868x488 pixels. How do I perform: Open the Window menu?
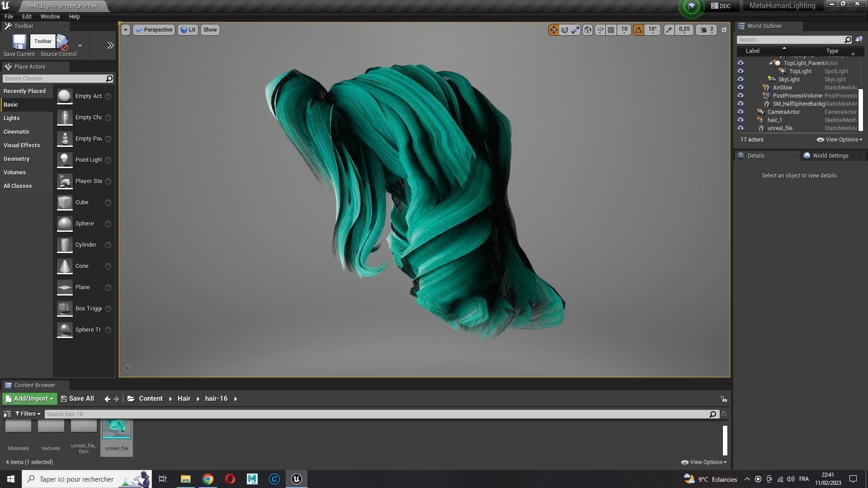(50, 17)
